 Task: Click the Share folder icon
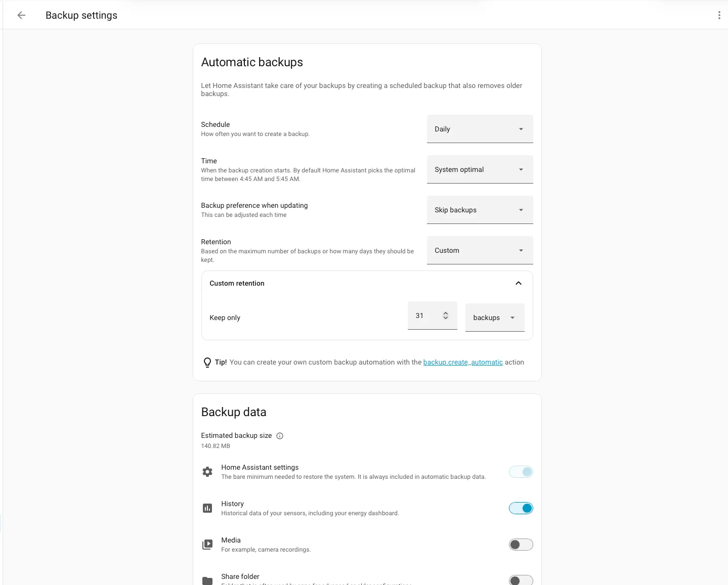pos(207,580)
